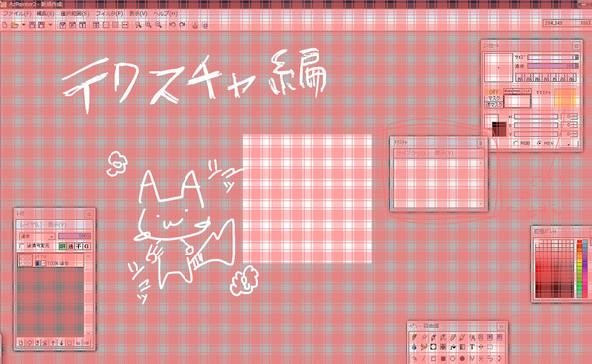Open the 表示(V) menu in main menu bar
The height and width of the screenshot is (364, 592).
[x=138, y=13]
